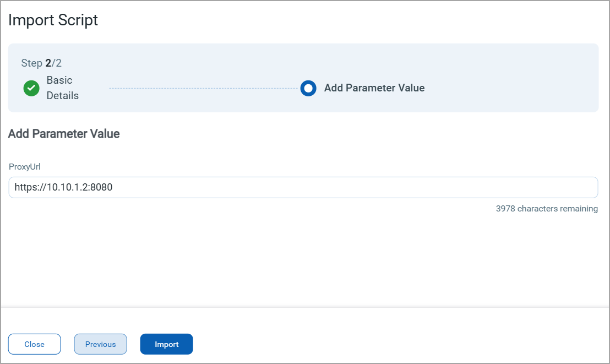Start the import with the Import button
The image size is (610, 364).
click(x=167, y=344)
